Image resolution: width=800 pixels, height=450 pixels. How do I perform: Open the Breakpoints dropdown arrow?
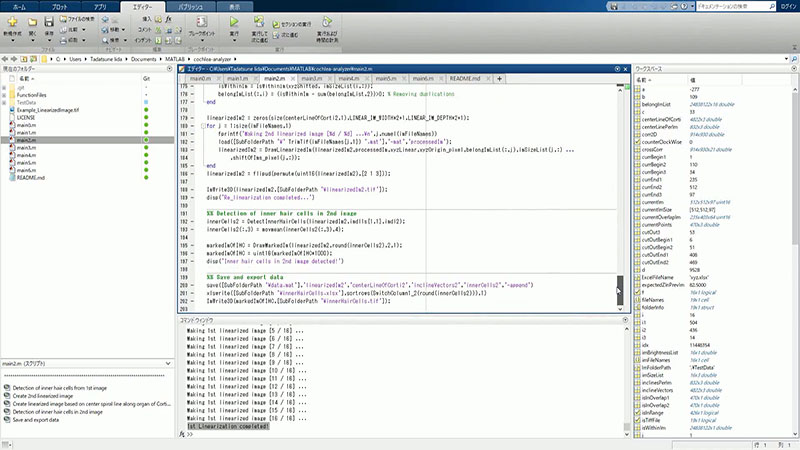pos(202,40)
